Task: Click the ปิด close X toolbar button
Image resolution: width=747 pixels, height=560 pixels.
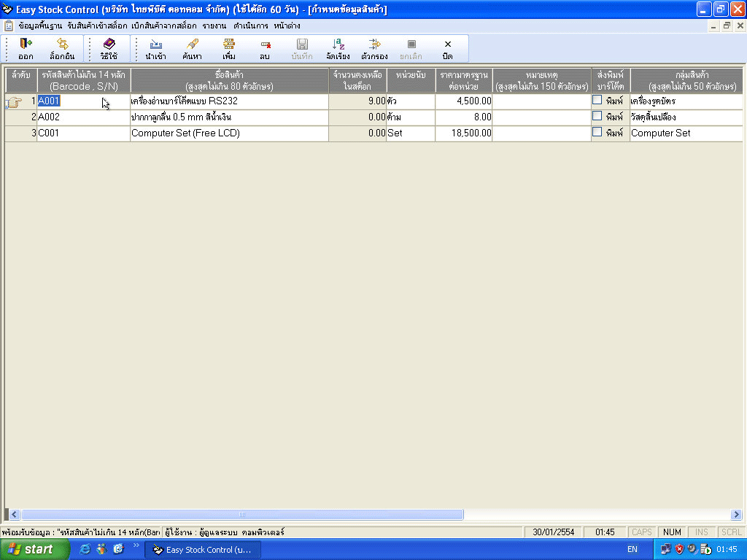Action: pyautogui.click(x=447, y=45)
